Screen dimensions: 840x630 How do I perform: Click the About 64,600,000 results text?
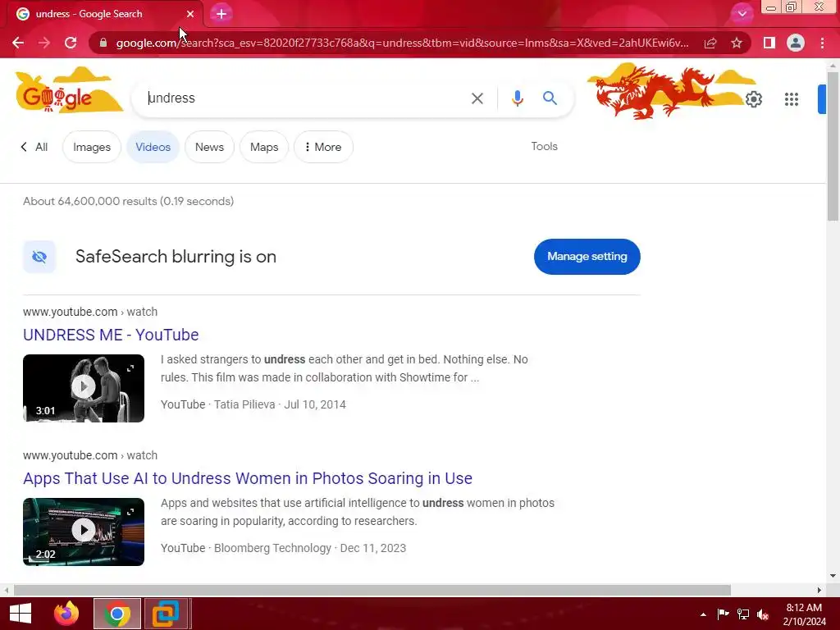129,202
